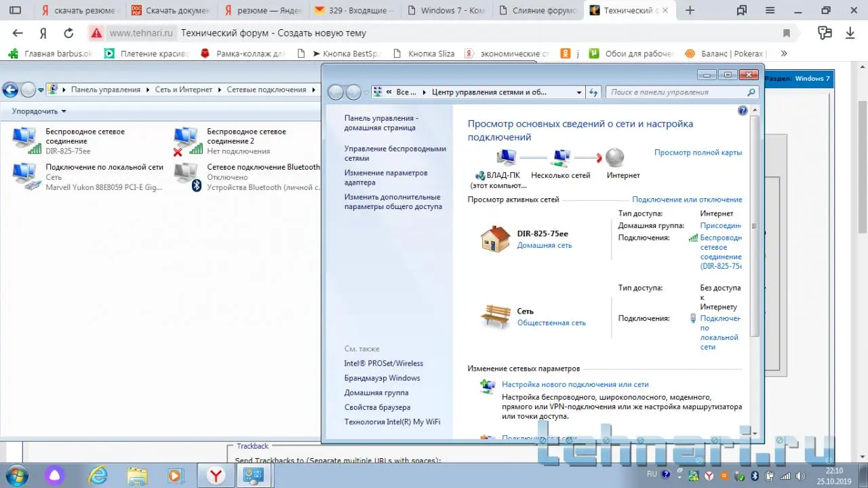Reload the tehnari.ru page

(x=68, y=33)
